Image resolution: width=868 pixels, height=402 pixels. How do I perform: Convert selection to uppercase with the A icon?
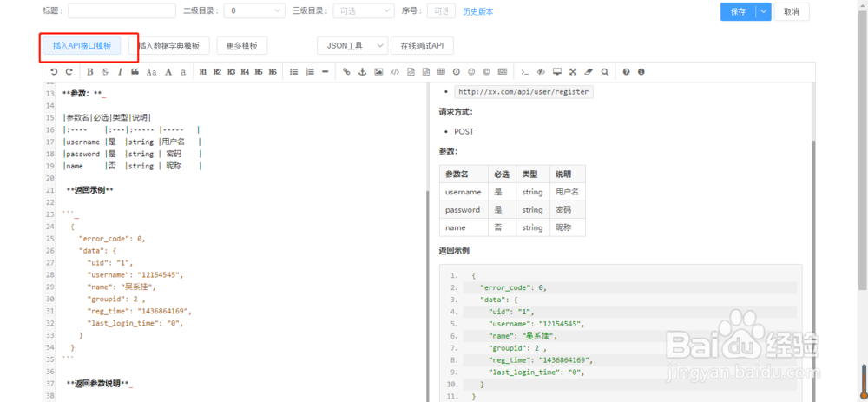pyautogui.click(x=168, y=71)
